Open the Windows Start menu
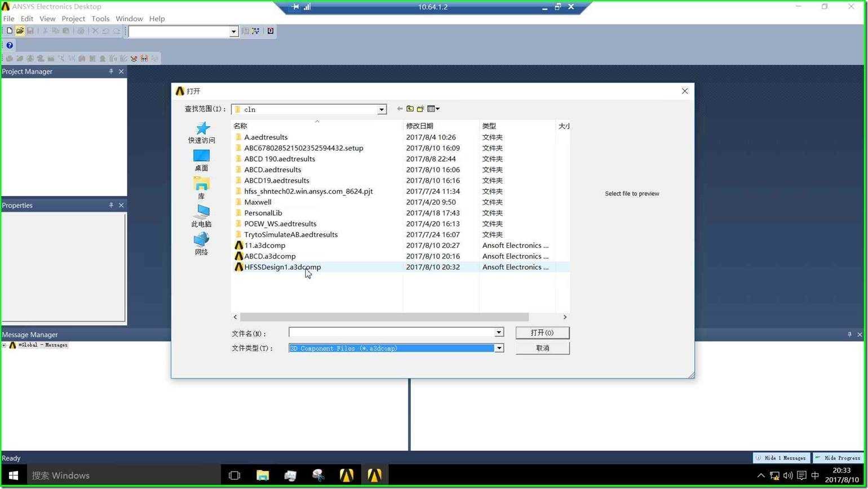This screenshot has width=868, height=489. [x=14, y=475]
